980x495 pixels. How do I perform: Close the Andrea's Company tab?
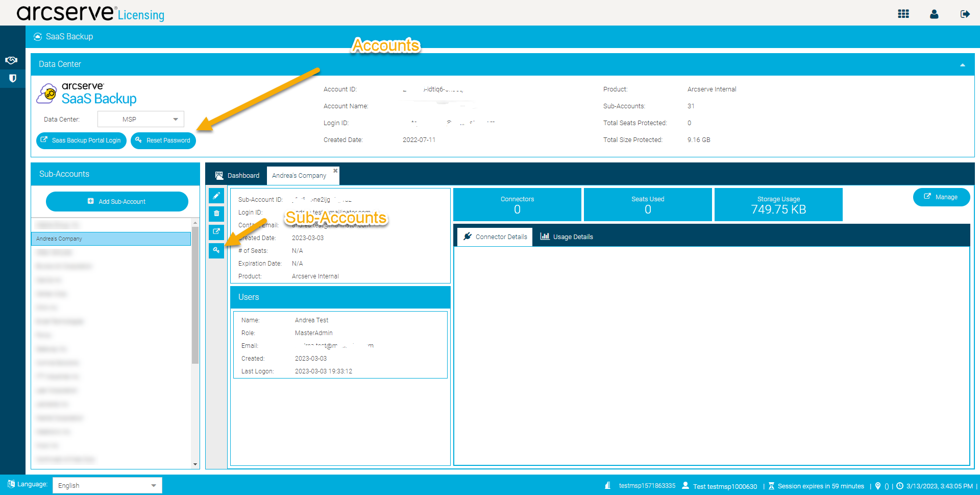pos(335,171)
